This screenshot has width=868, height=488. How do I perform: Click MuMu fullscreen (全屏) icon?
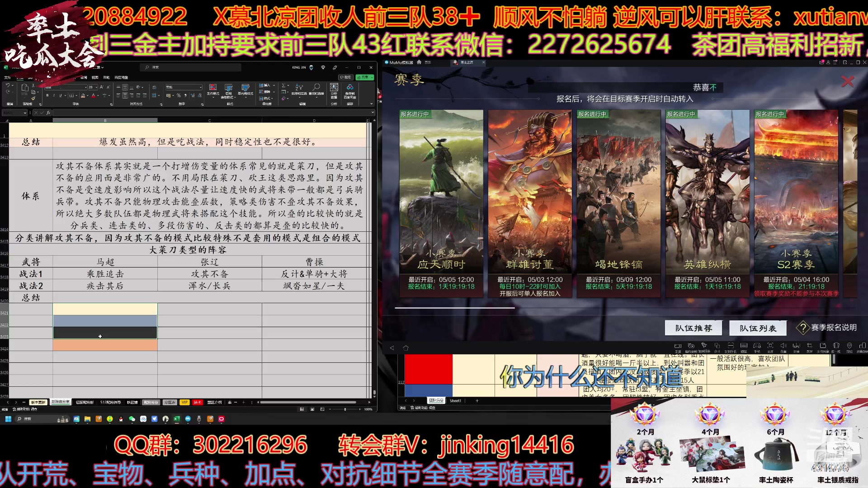pyautogui.click(x=770, y=347)
